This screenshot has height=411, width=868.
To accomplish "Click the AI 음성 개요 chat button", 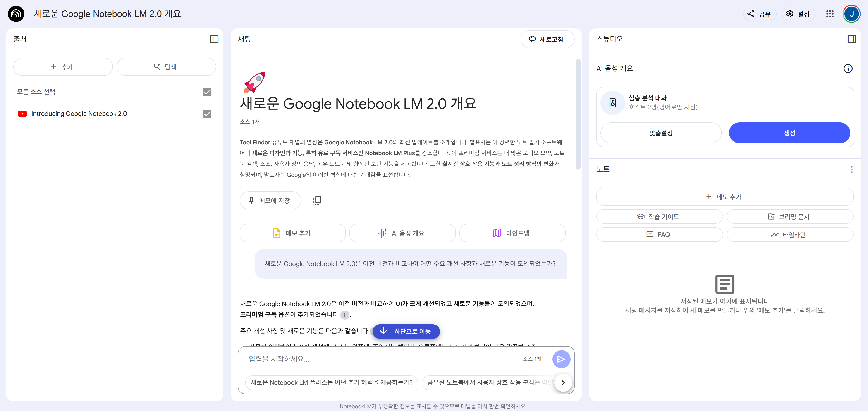I will [402, 233].
